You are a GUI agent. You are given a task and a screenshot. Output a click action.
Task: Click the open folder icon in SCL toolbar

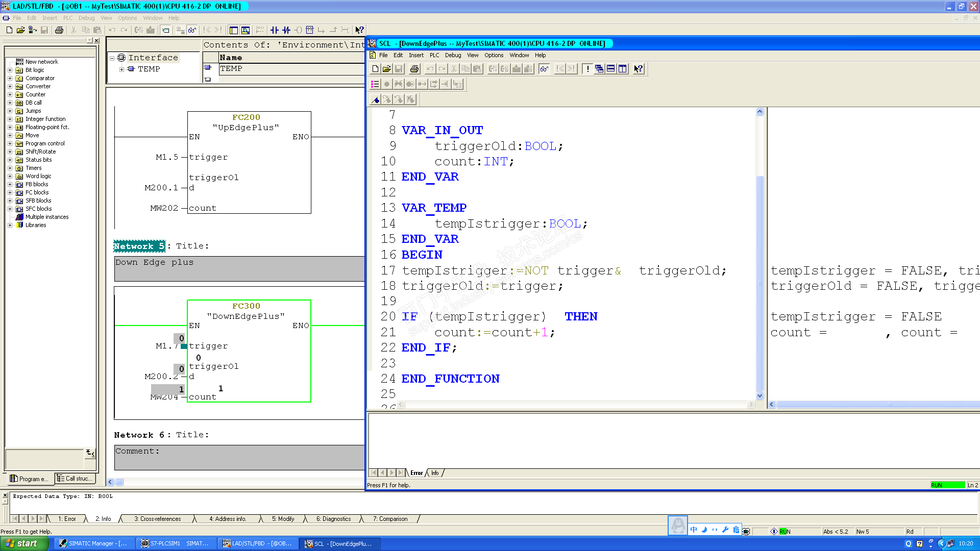[387, 69]
